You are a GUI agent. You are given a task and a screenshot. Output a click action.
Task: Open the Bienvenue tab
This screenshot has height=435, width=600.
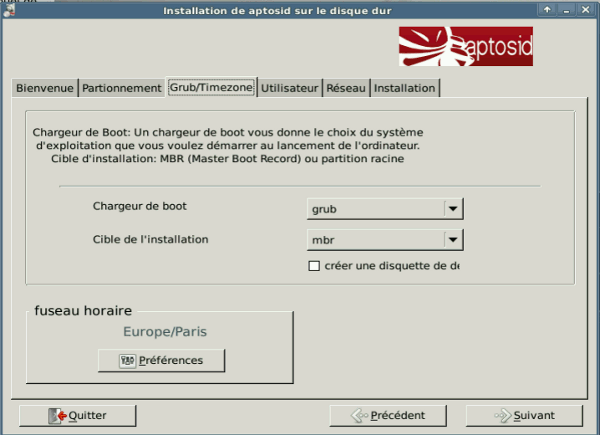click(45, 88)
